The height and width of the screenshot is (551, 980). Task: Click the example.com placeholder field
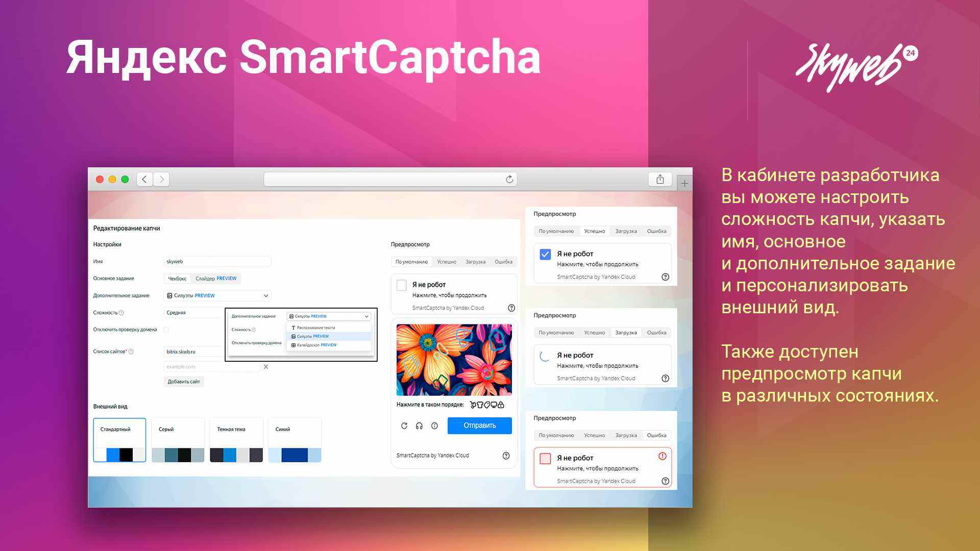point(211,366)
